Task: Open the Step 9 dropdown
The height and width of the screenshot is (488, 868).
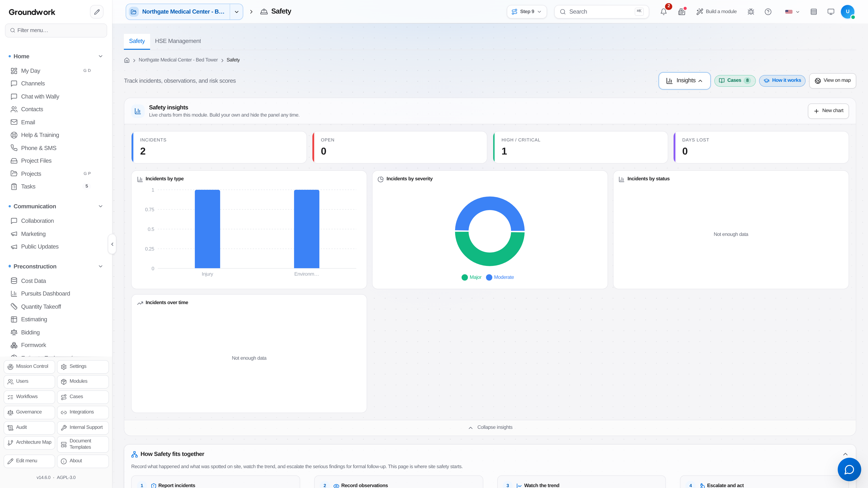Action: click(527, 12)
